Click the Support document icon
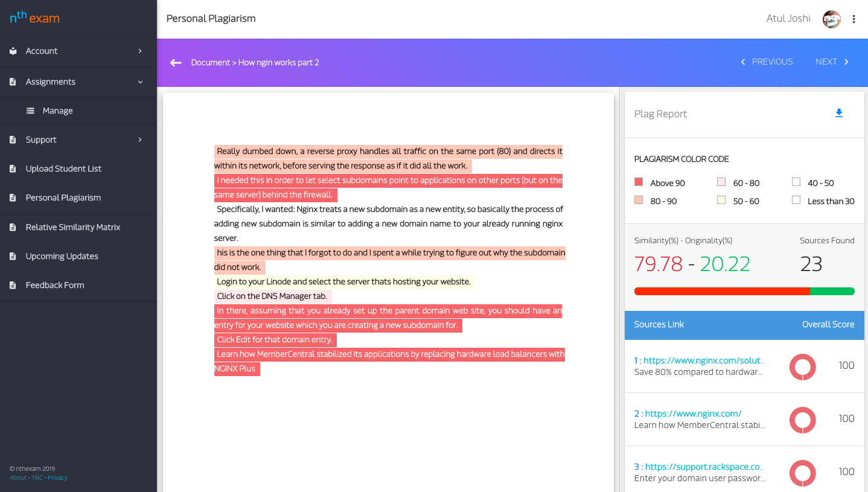The height and width of the screenshot is (492, 868). (x=13, y=140)
